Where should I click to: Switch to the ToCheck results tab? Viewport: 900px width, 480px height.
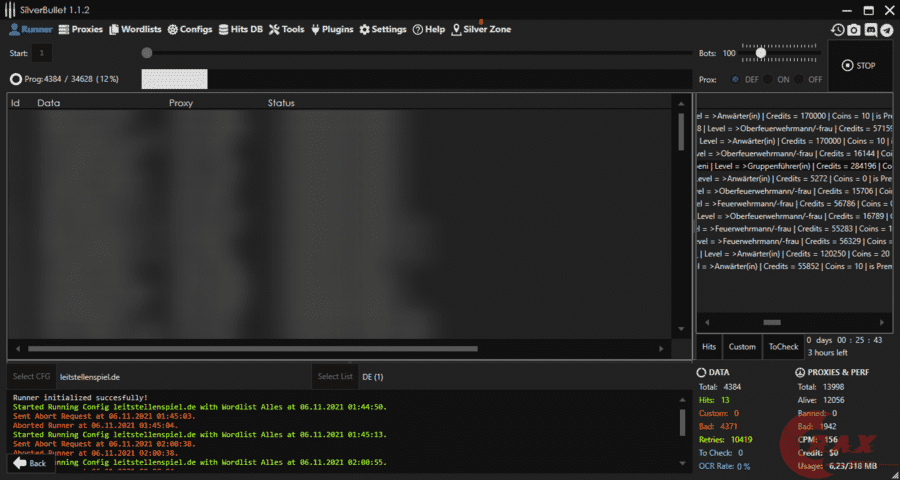[783, 347]
